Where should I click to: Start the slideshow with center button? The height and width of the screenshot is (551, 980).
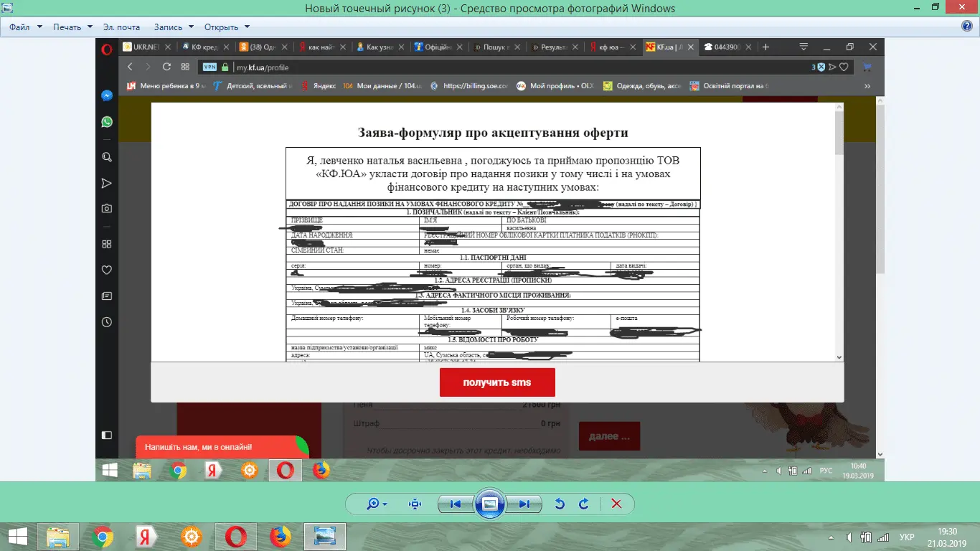490,504
